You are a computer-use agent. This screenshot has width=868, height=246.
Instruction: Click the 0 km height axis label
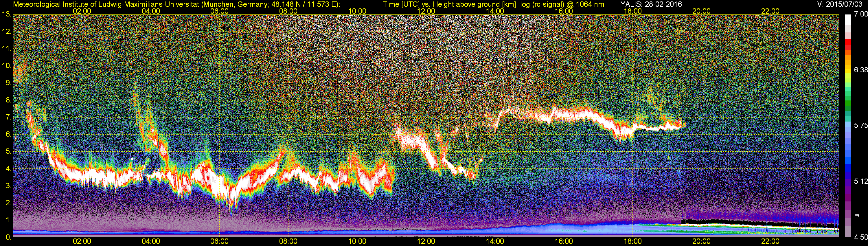(x=8, y=238)
